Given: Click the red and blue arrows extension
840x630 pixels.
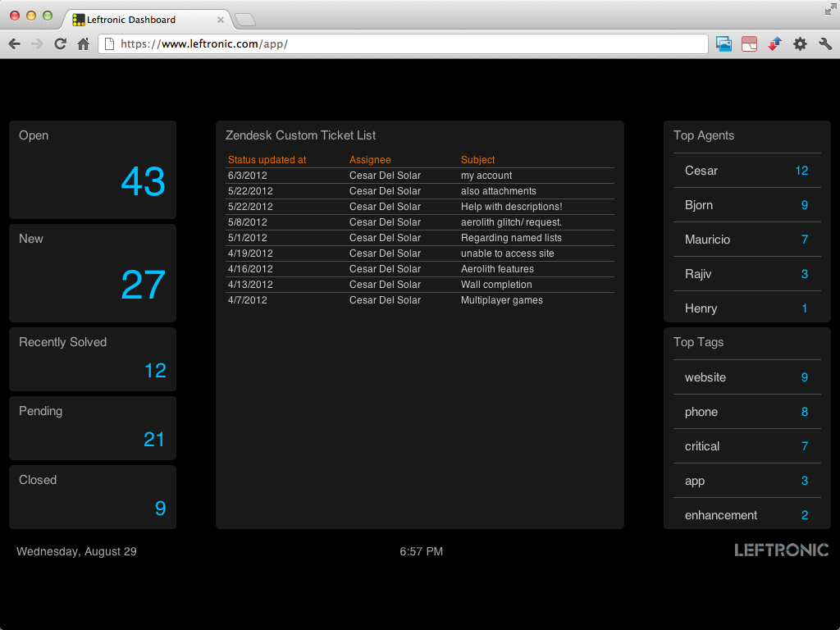Looking at the screenshot, I should [x=774, y=44].
